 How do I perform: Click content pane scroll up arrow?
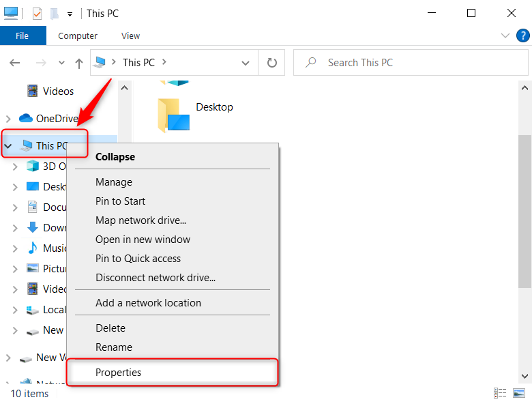pyautogui.click(x=524, y=88)
